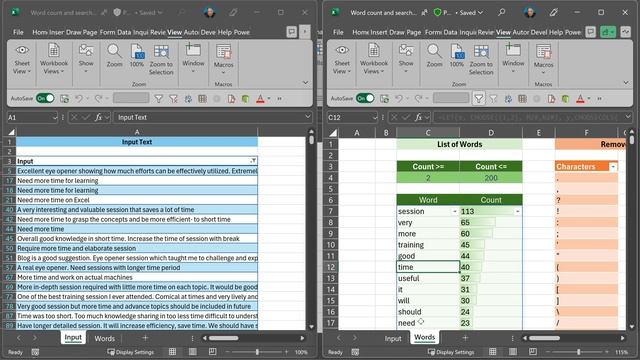Expand the formula bar in left window

[x=307, y=117]
